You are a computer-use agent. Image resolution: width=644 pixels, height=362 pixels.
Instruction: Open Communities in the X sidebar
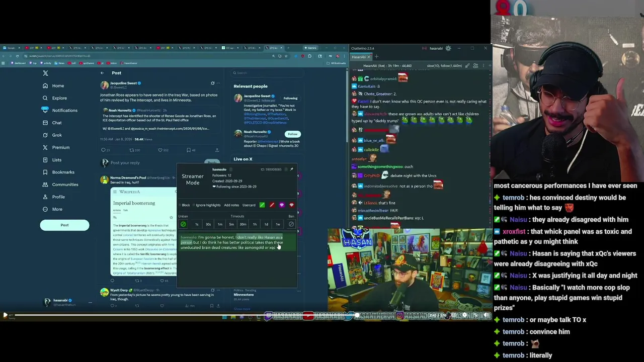click(60, 185)
